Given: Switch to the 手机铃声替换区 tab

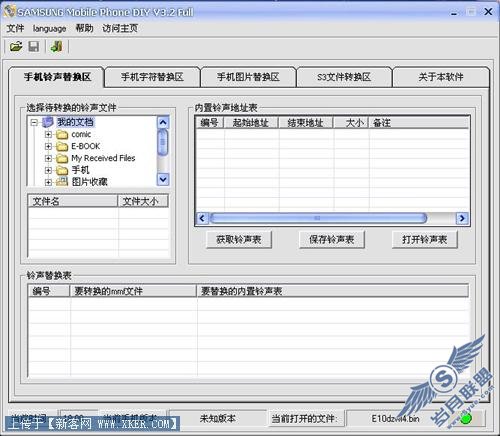Looking at the screenshot, I should click(x=57, y=77).
